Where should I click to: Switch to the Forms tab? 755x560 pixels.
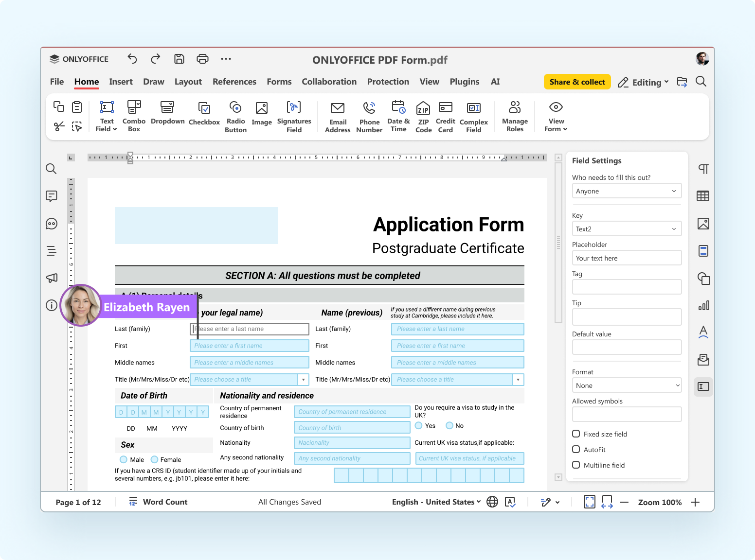coord(279,82)
